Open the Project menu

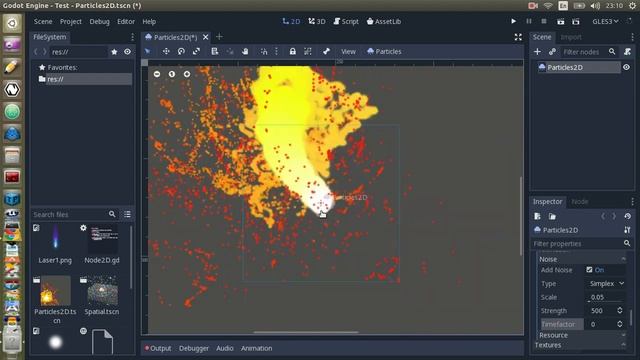tap(71, 21)
